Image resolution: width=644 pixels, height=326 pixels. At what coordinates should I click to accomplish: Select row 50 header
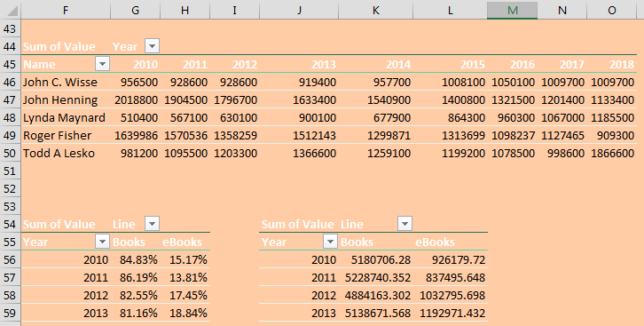coord(10,153)
